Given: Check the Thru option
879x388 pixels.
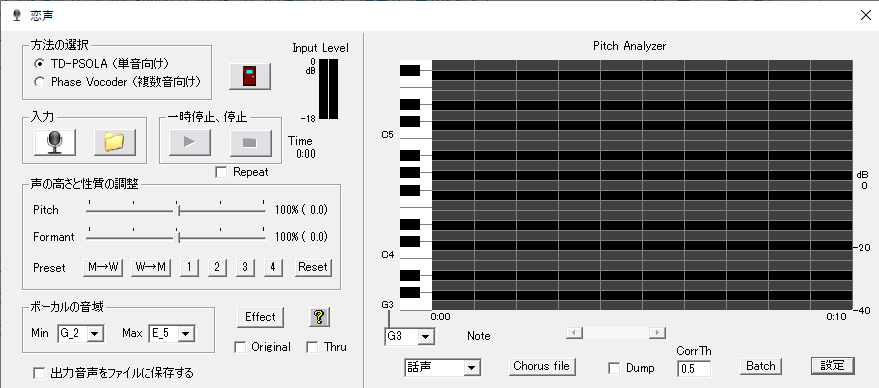Looking at the screenshot, I should [x=312, y=347].
